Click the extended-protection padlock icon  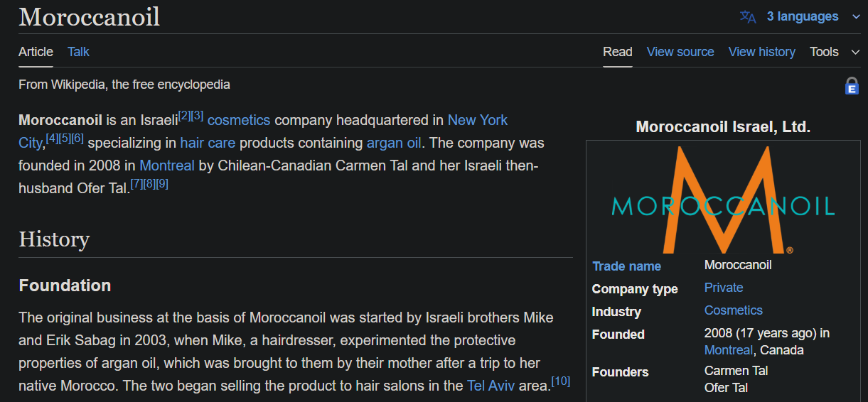point(852,86)
